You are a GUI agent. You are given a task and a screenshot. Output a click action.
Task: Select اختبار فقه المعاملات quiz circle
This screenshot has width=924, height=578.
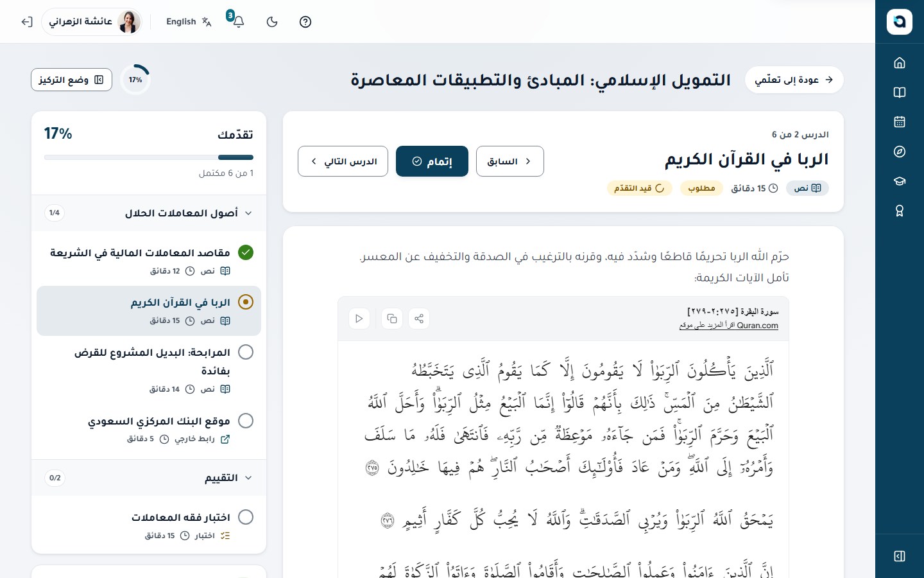pyautogui.click(x=246, y=517)
